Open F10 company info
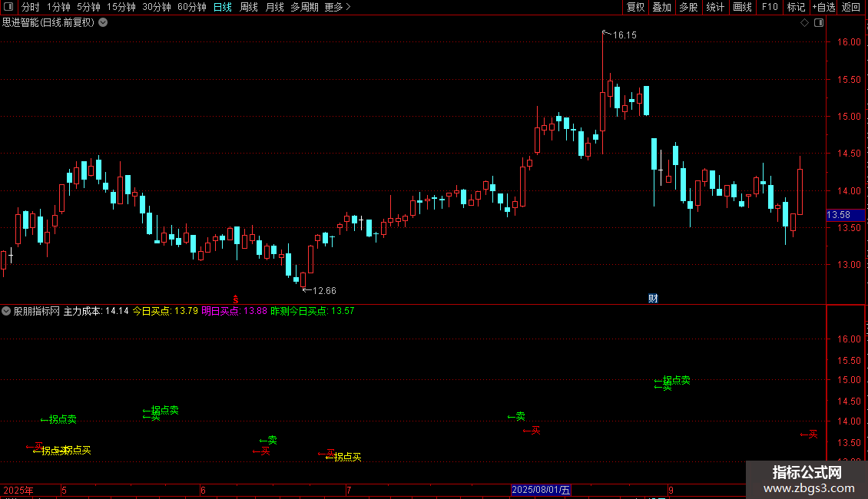This screenshot has width=868, height=499. [770, 7]
